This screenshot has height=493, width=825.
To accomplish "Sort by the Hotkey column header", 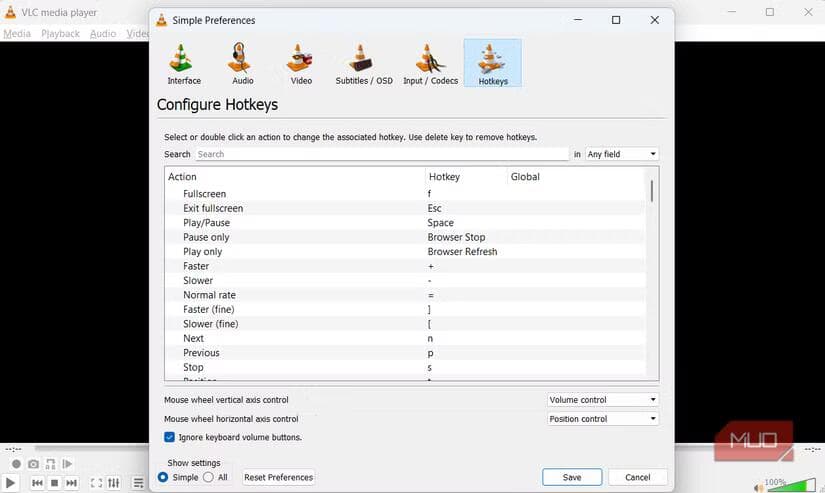I will (x=466, y=177).
